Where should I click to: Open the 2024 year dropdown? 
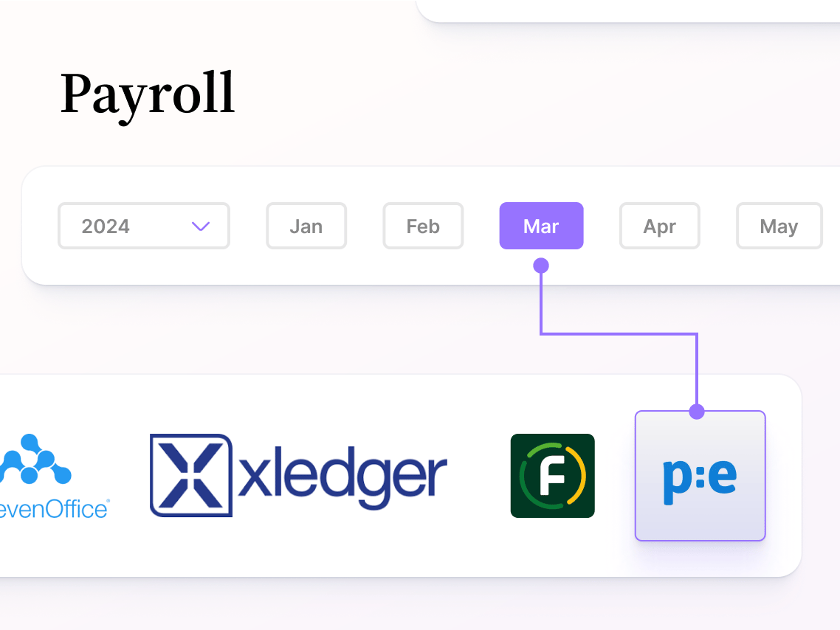143,226
